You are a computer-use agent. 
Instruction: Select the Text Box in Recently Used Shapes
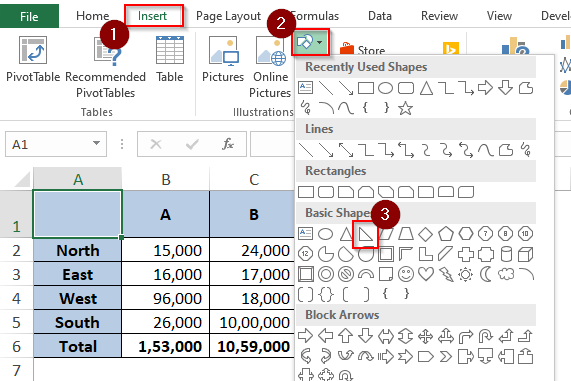pyautogui.click(x=305, y=88)
